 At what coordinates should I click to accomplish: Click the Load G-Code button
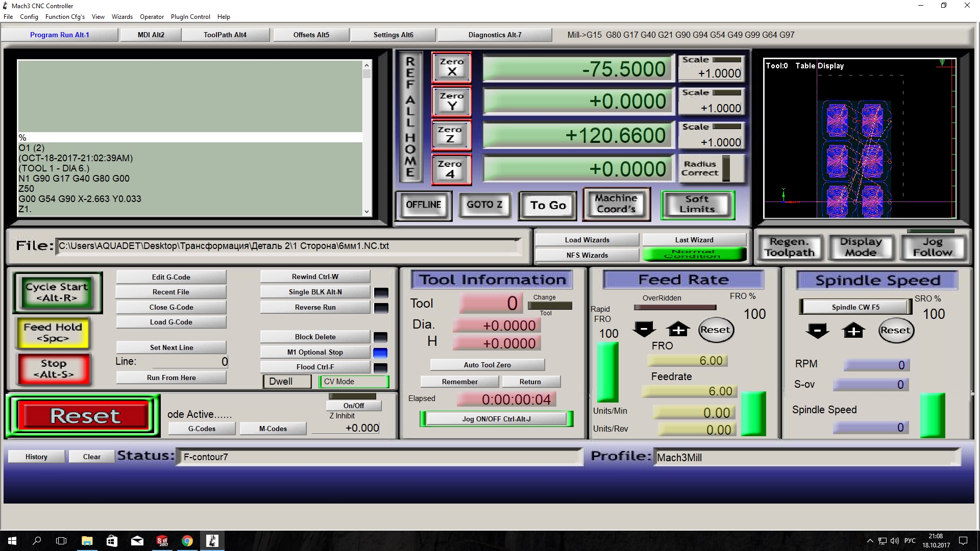pyautogui.click(x=171, y=322)
